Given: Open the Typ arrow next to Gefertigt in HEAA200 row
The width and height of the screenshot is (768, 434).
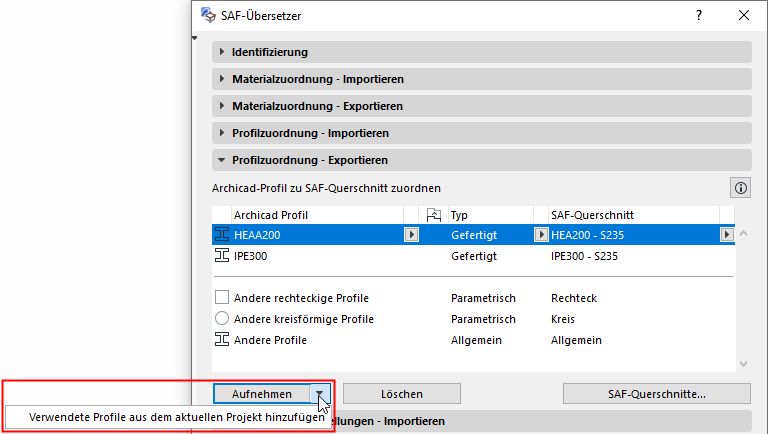Looking at the screenshot, I should click(x=541, y=235).
